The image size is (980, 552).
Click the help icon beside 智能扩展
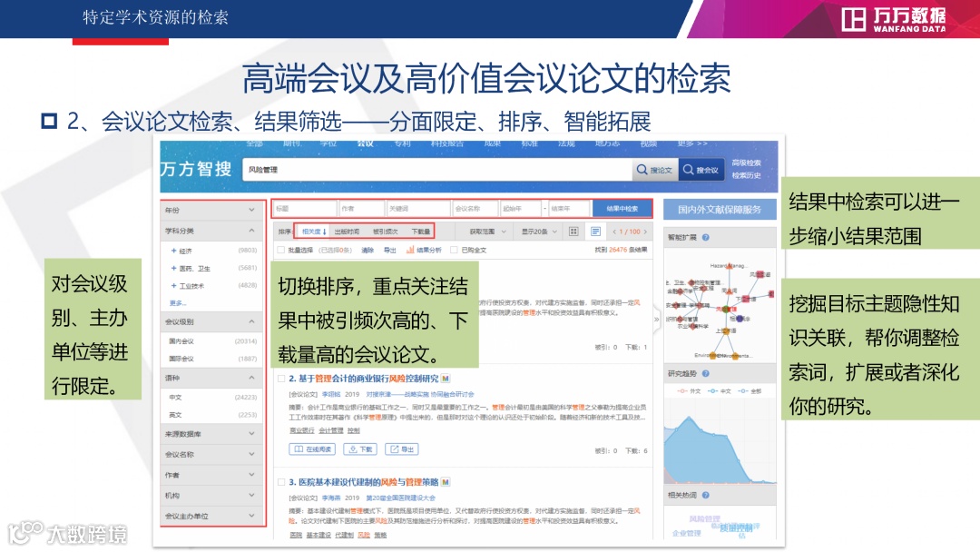(x=706, y=238)
